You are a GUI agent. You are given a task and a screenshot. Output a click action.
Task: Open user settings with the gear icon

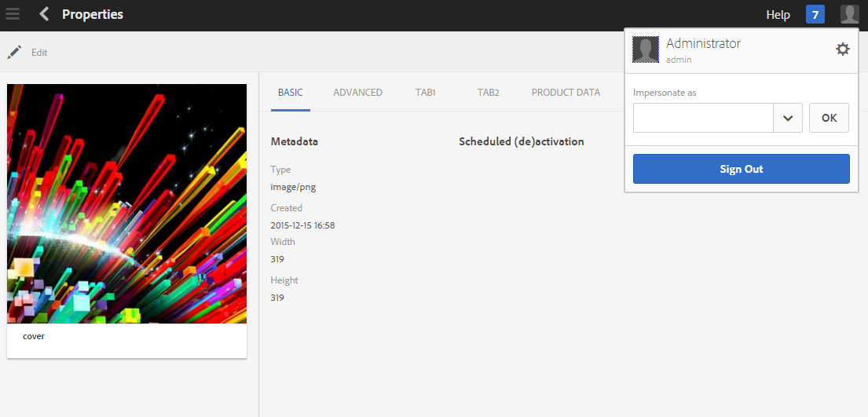(842, 49)
